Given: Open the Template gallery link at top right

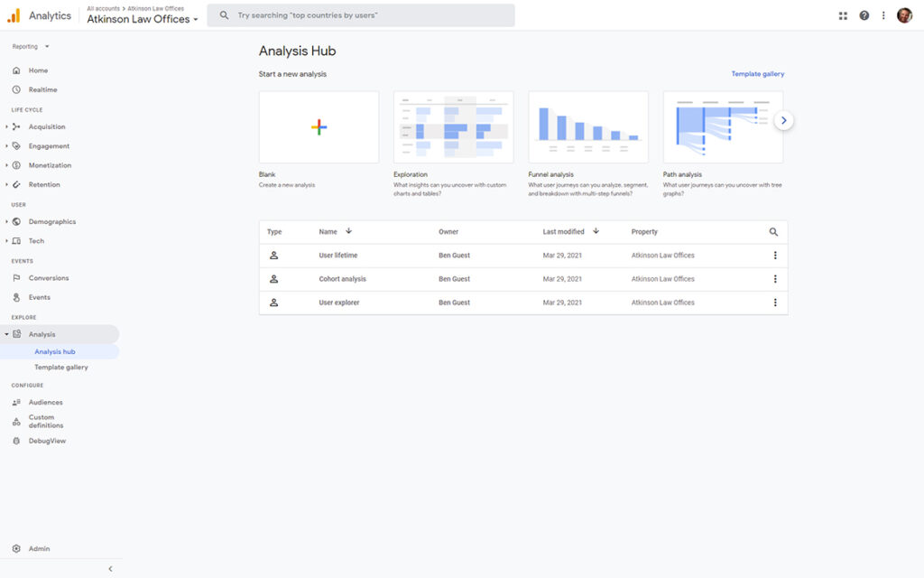Looking at the screenshot, I should pyautogui.click(x=758, y=74).
